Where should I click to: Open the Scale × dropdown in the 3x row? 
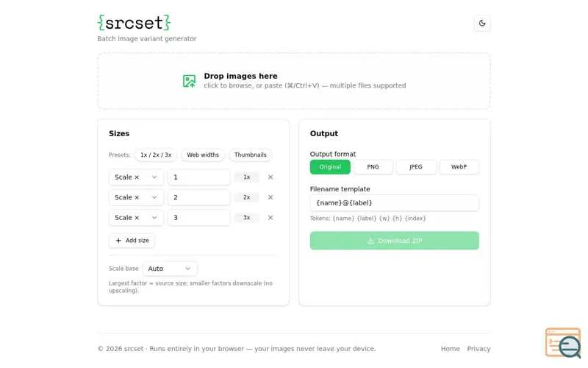pyautogui.click(x=136, y=218)
